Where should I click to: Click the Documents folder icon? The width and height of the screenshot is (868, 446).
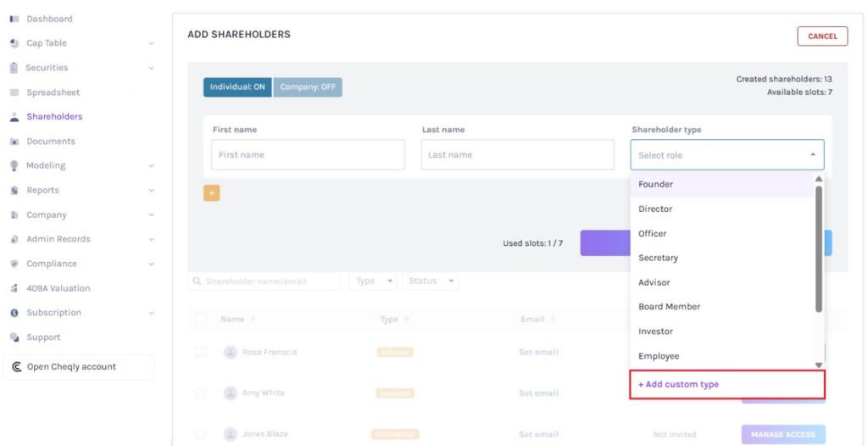[x=15, y=142]
